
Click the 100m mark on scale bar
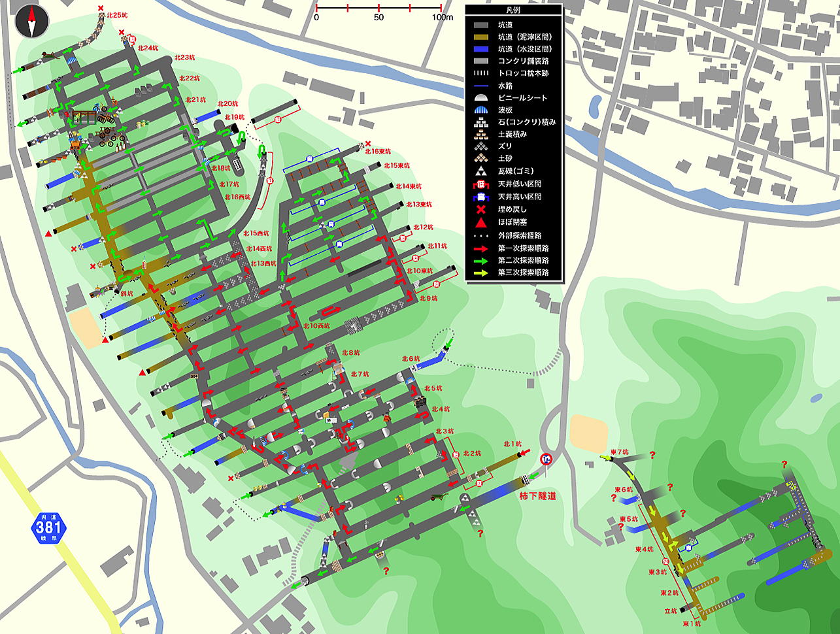click(x=441, y=17)
